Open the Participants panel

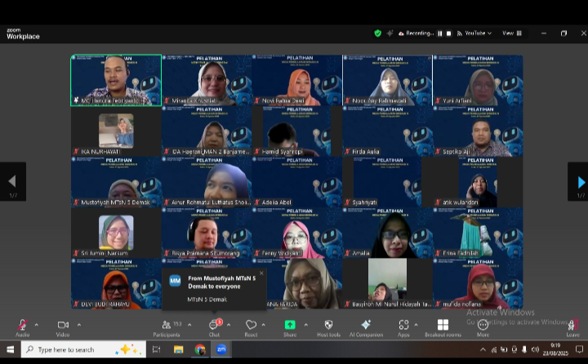coord(167,325)
